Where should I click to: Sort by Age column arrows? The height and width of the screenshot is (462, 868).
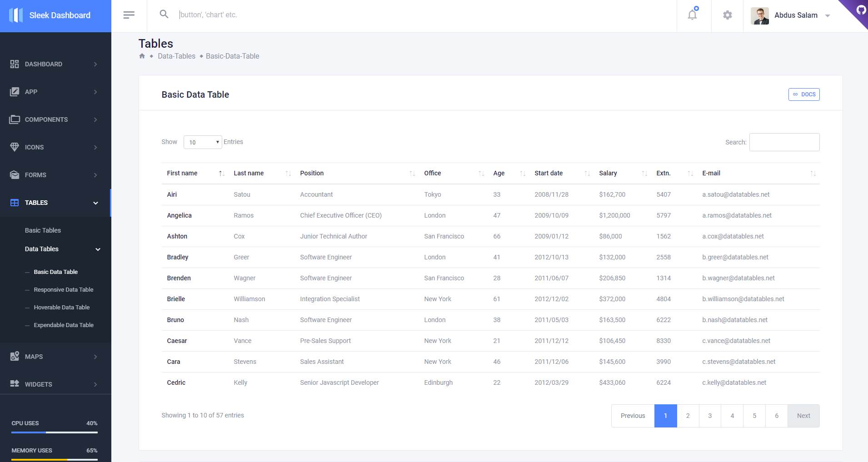pos(523,174)
